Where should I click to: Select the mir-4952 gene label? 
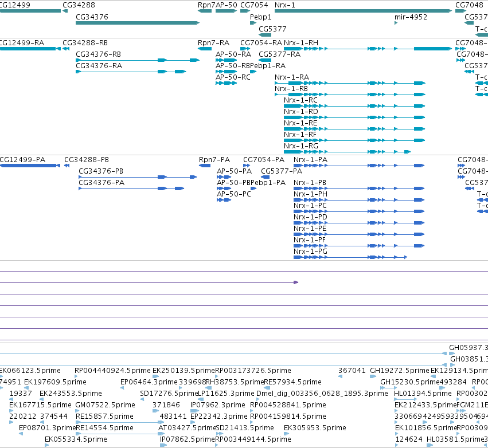pyautogui.click(x=411, y=17)
